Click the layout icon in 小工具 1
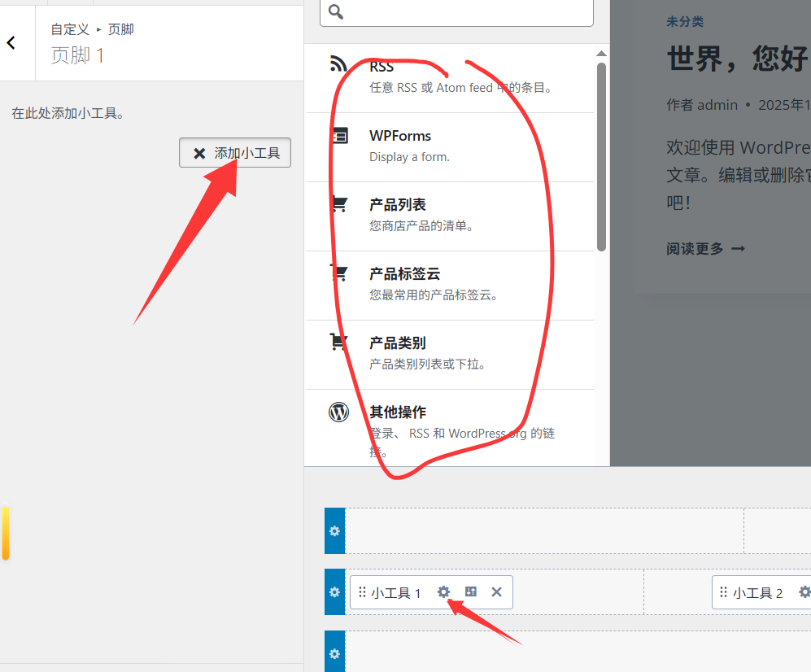Screen dimensions: 811x672 point(470,592)
